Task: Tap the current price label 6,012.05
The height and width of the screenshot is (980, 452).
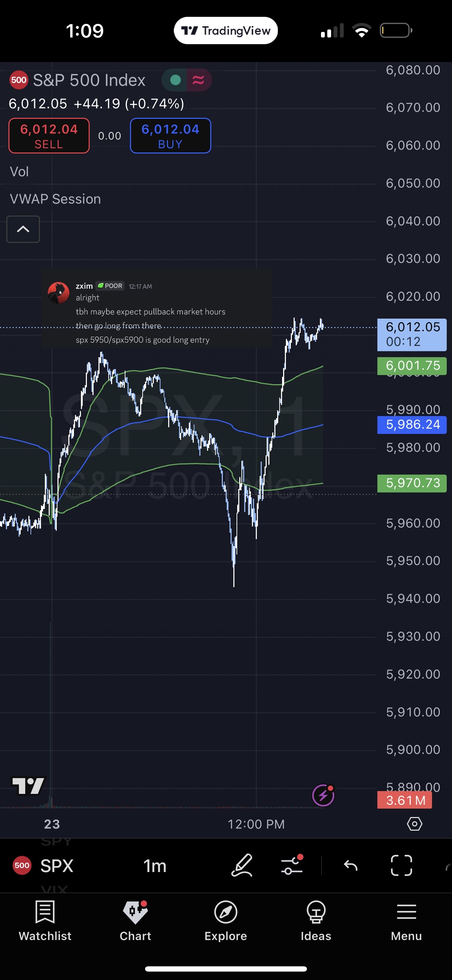Action: coord(412,334)
